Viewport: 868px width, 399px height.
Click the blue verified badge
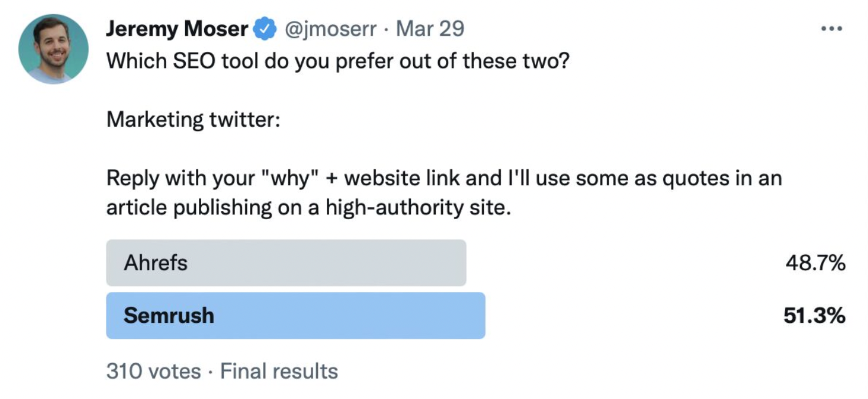(266, 29)
